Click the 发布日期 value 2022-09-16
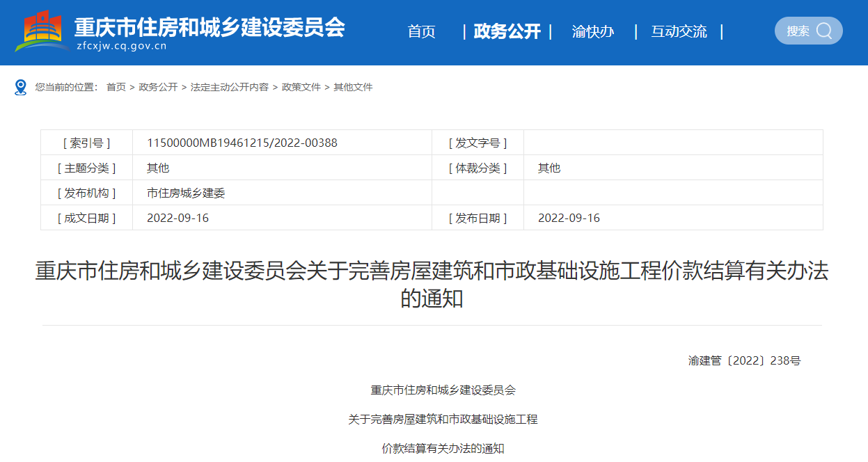The width and height of the screenshot is (868, 462). [569, 218]
